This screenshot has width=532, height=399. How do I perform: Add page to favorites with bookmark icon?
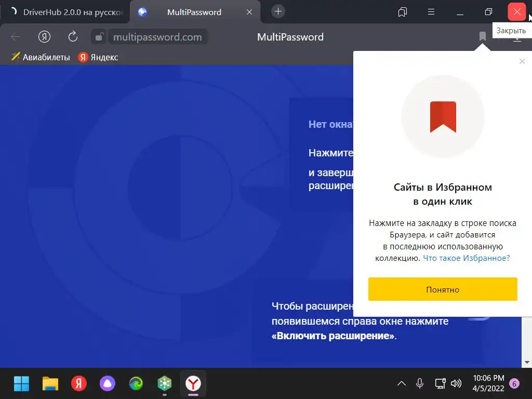point(483,36)
